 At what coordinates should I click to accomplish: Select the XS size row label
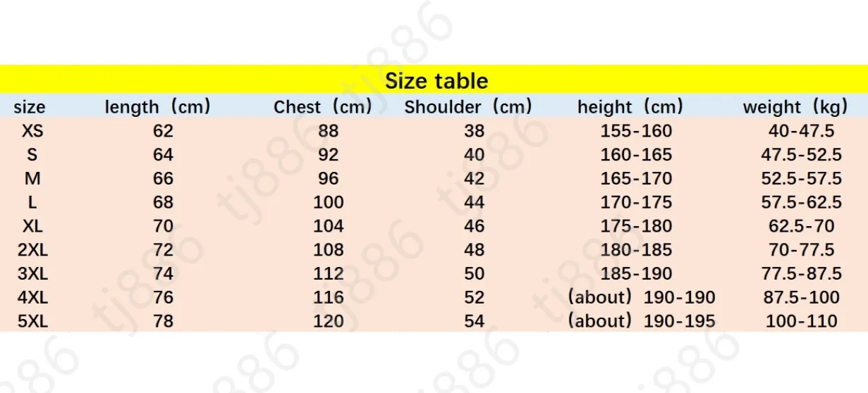click(32, 131)
